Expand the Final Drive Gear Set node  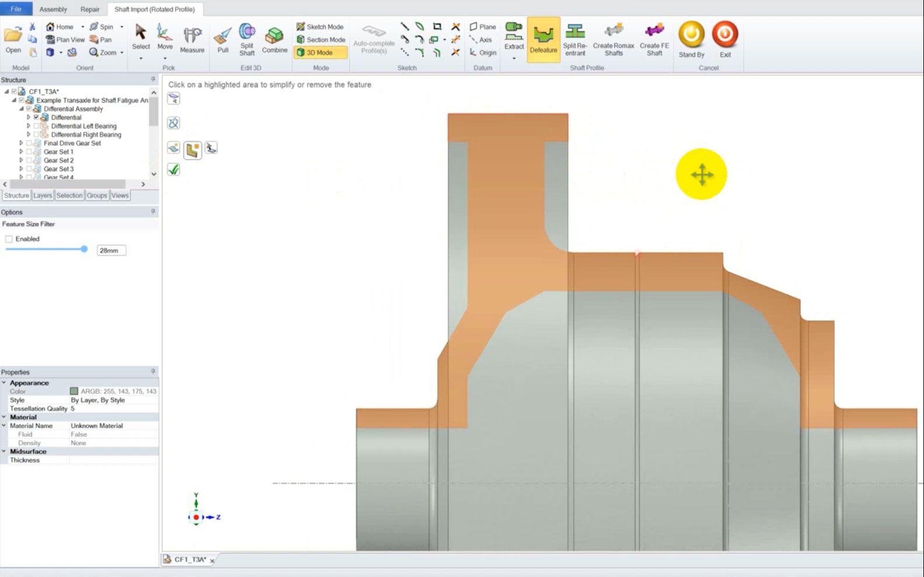tap(21, 143)
